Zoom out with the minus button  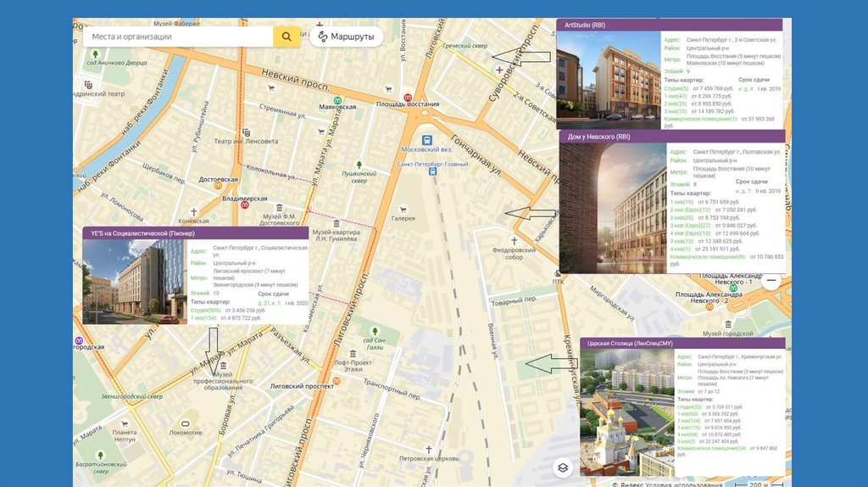(x=770, y=283)
